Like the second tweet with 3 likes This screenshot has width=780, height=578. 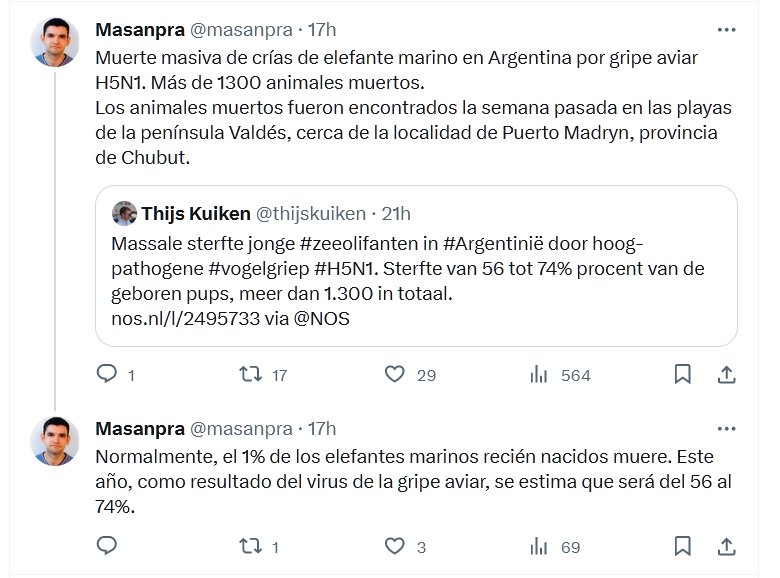[395, 546]
